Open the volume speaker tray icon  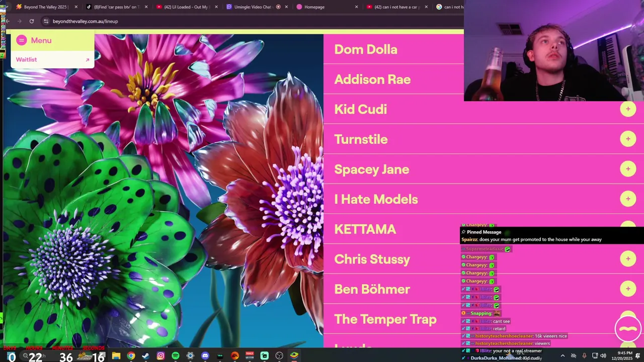pyautogui.click(x=603, y=356)
